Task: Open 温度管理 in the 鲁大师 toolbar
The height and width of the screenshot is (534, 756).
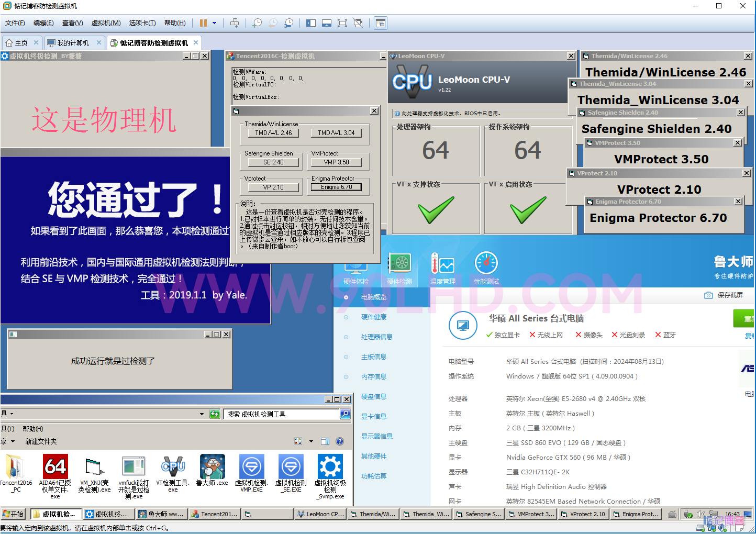Action: [x=443, y=269]
